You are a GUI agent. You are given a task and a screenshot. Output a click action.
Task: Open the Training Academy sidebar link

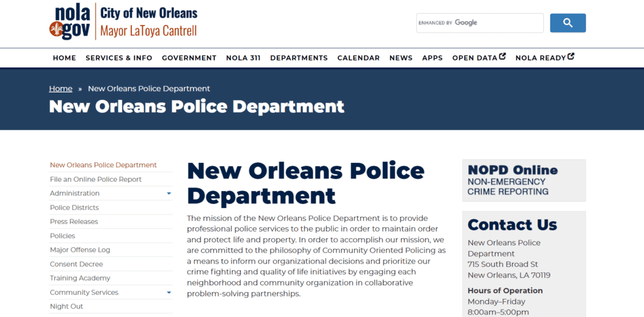click(x=80, y=279)
